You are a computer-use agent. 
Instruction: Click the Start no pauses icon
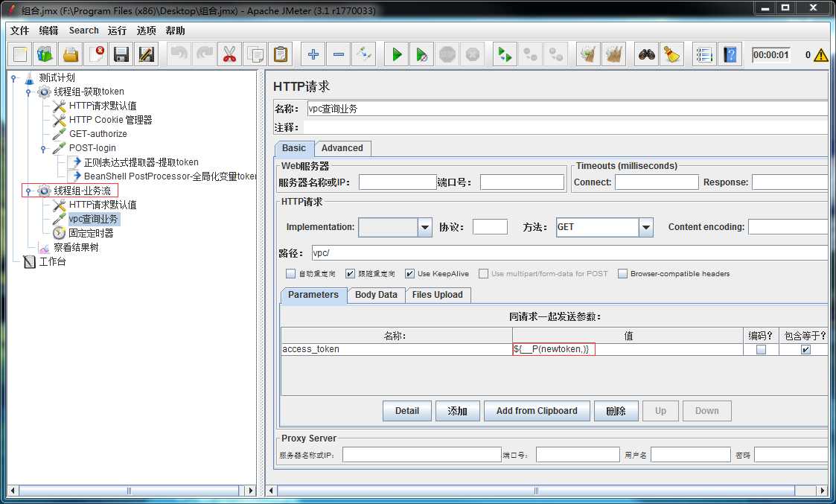[422, 54]
